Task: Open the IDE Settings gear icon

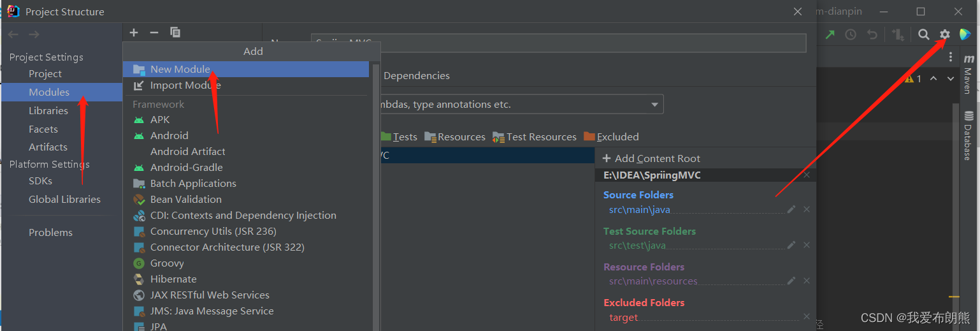Action: point(945,34)
